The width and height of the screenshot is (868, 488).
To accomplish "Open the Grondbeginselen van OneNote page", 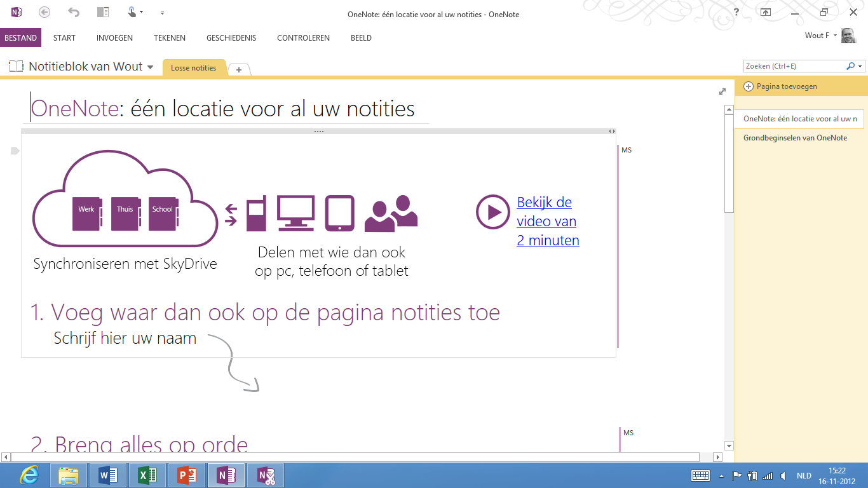I will pyautogui.click(x=795, y=138).
